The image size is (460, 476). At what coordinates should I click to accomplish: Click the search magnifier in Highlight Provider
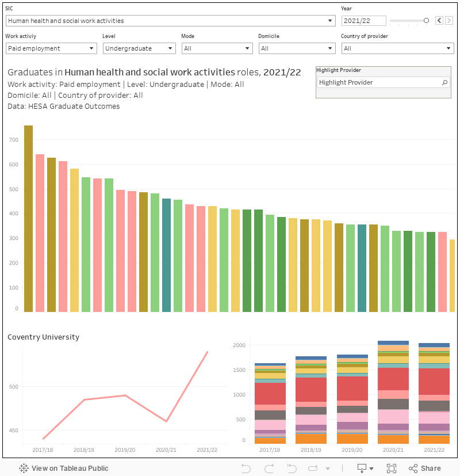444,82
